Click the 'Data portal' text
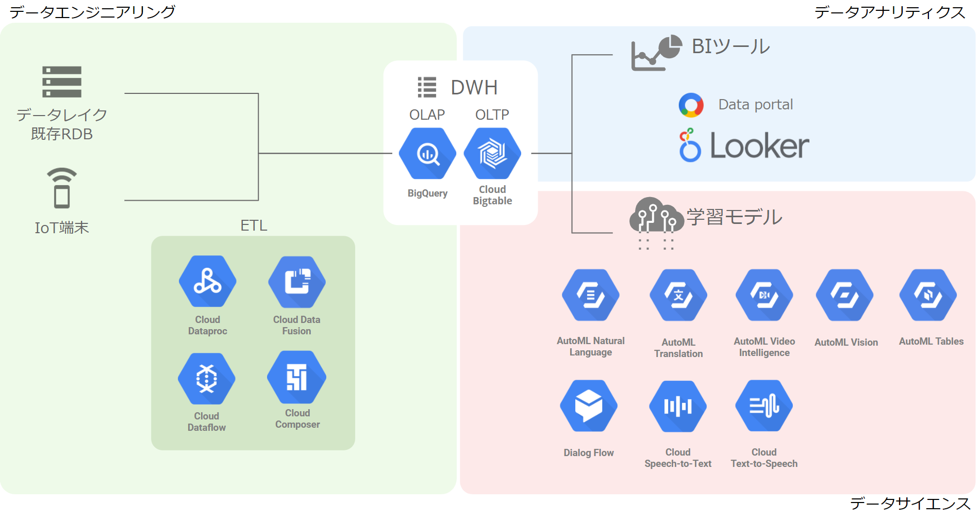 click(x=756, y=105)
